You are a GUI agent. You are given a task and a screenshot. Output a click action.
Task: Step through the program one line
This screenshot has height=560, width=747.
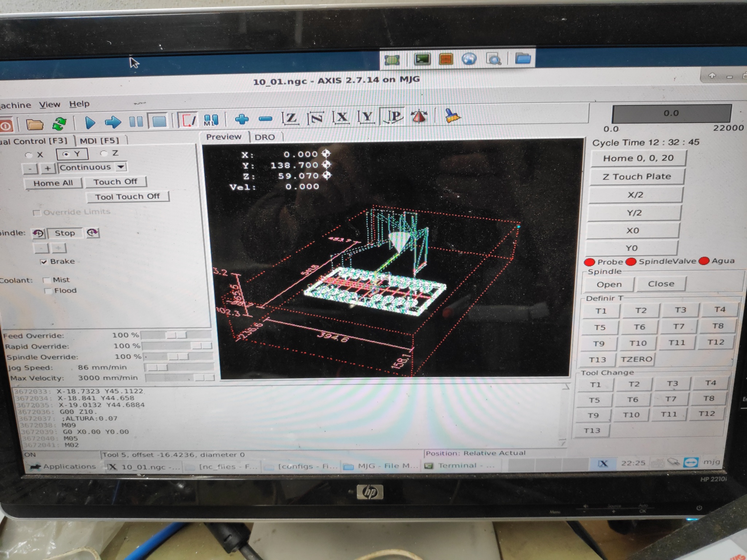coord(113,122)
